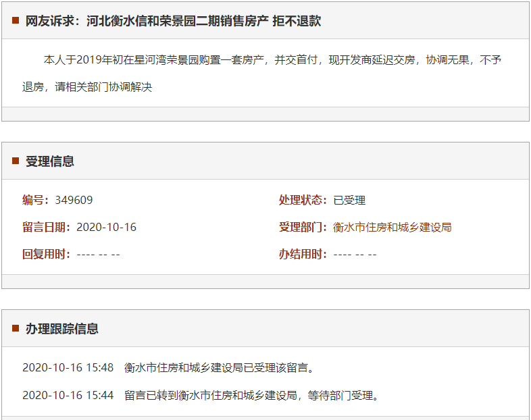This screenshot has width=531, height=420.
Task: Click the 留言日期 field label
Action: [46, 227]
